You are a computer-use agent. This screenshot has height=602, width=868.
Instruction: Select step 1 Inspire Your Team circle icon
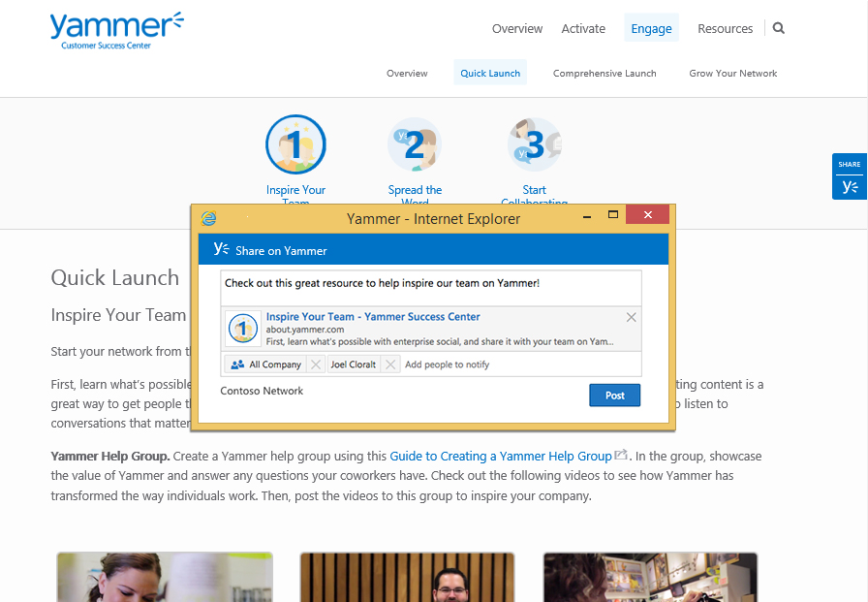[295, 143]
